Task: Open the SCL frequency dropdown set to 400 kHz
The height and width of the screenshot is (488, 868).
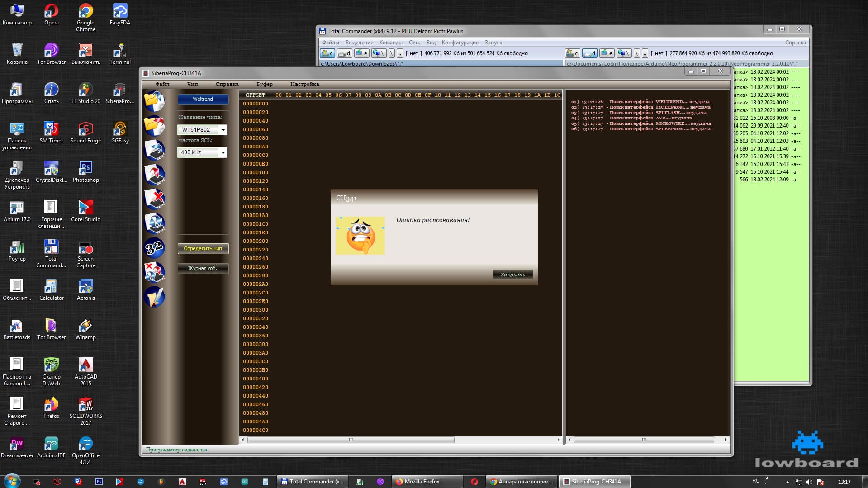Action: (x=223, y=152)
